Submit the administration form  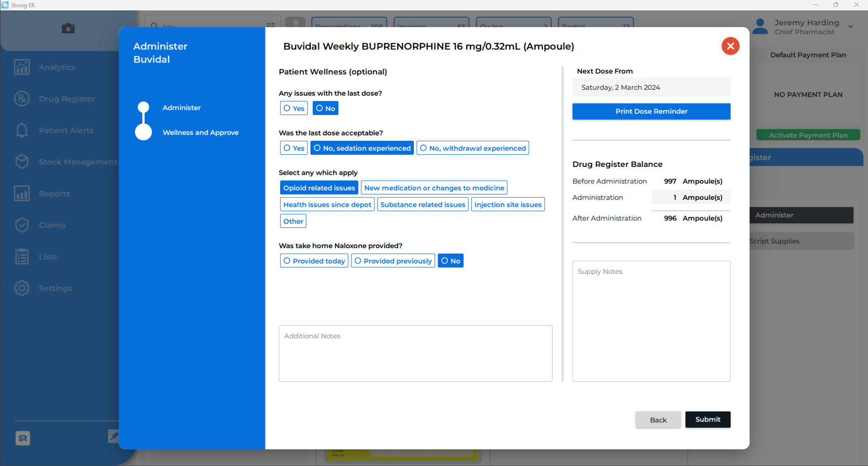click(x=708, y=420)
